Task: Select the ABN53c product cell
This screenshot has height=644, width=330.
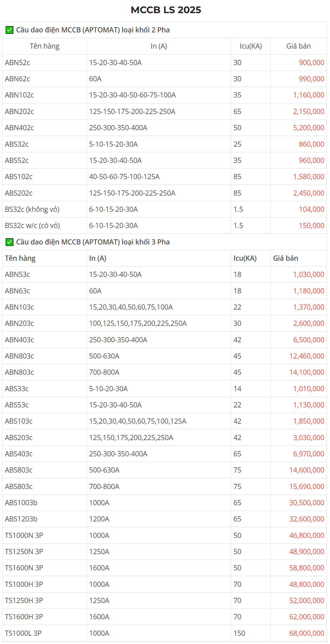Action: tap(17, 274)
